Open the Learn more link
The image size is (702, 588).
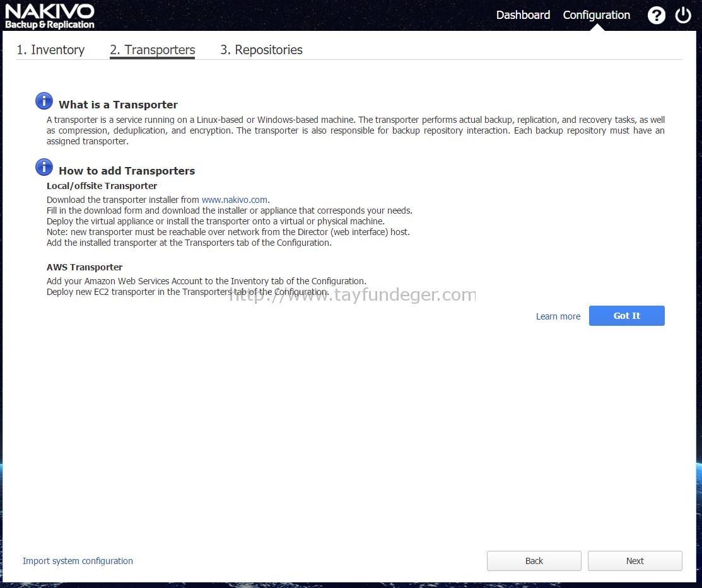pos(558,316)
